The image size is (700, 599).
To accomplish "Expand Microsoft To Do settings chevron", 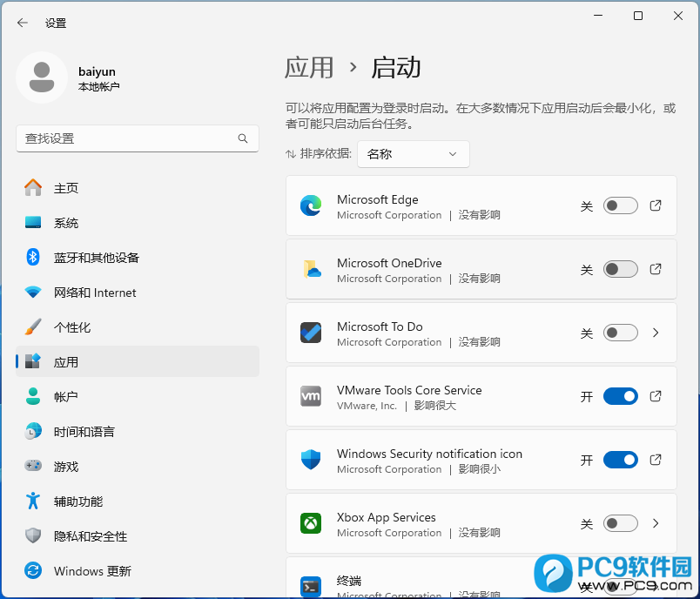I will pyautogui.click(x=656, y=333).
